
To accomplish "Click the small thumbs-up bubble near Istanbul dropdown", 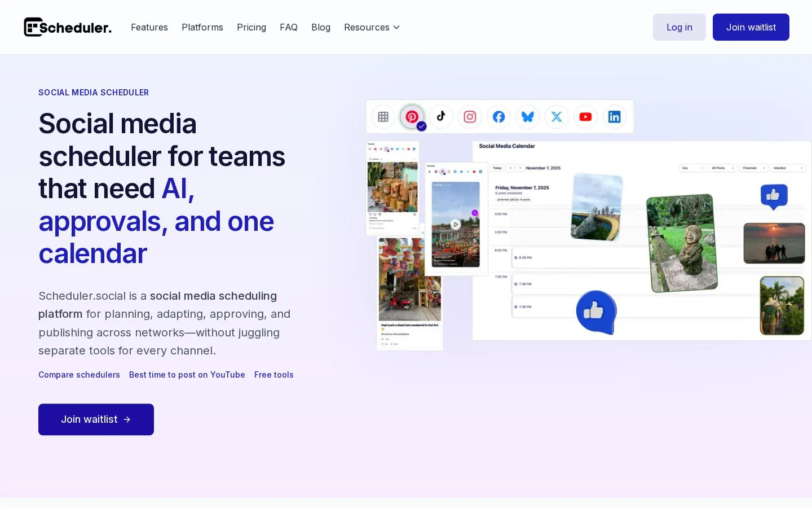I will point(774,196).
